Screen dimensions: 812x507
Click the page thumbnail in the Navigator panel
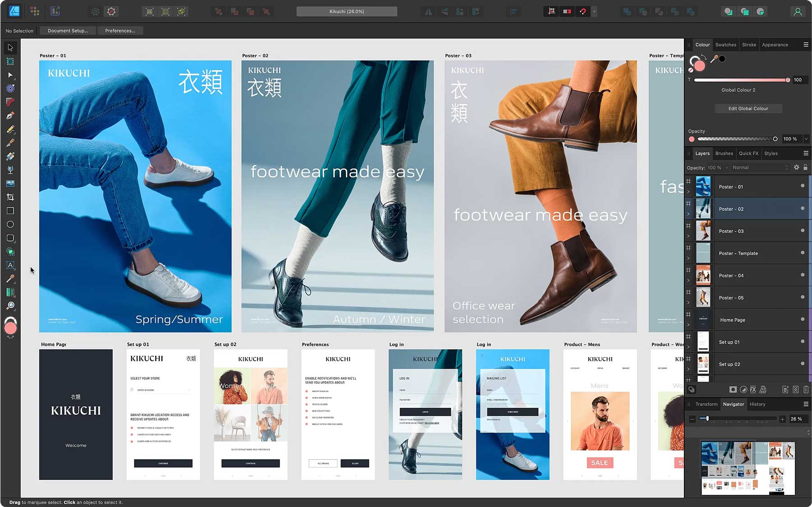coord(749,467)
